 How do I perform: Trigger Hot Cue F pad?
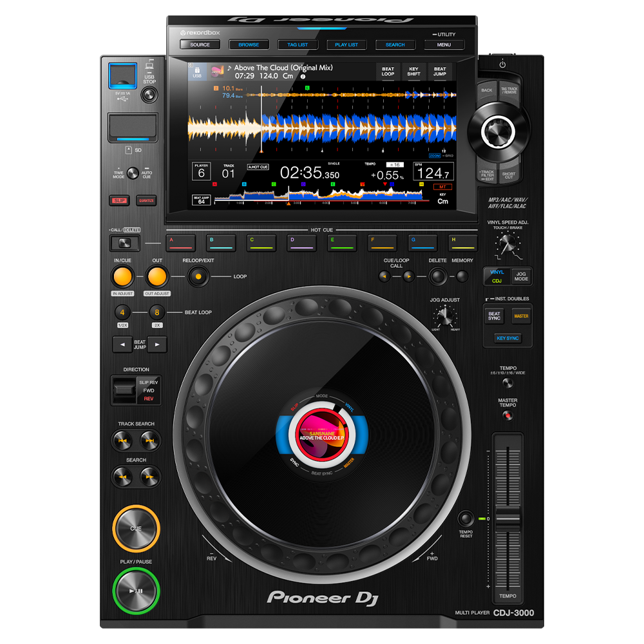(x=382, y=242)
